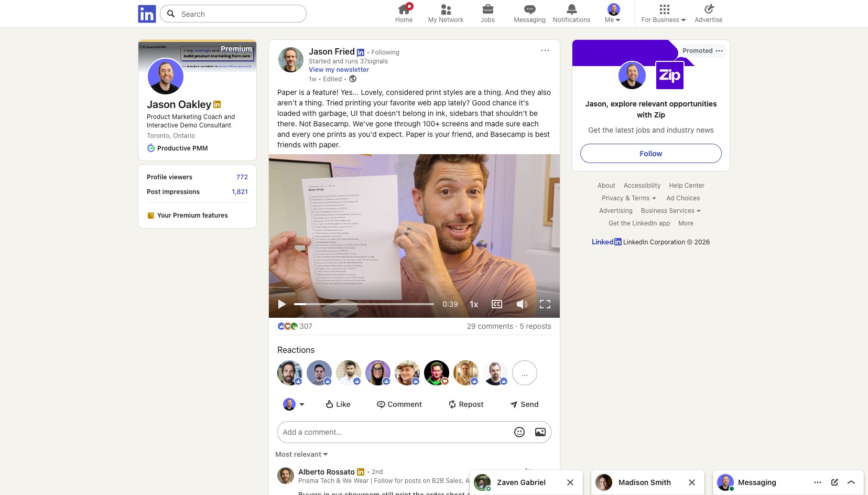The image size is (868, 495).
Task: Add a photo to the comment
Action: click(540, 432)
